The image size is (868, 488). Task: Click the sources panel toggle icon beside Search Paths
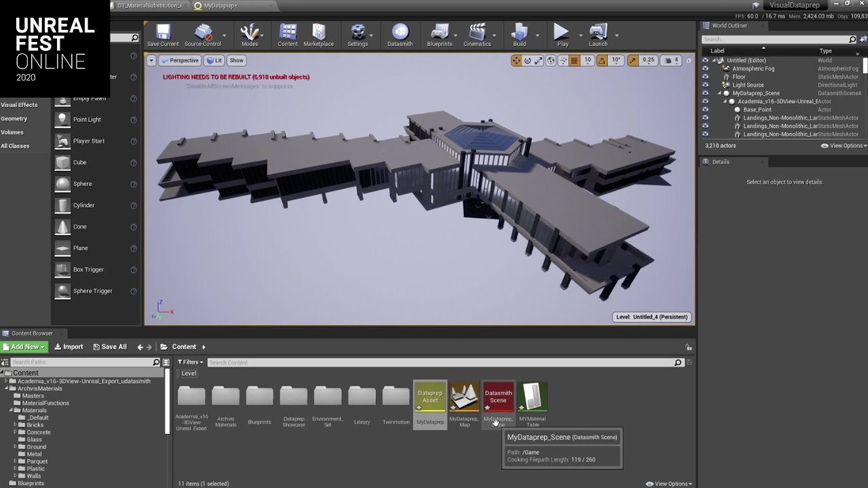(5, 363)
